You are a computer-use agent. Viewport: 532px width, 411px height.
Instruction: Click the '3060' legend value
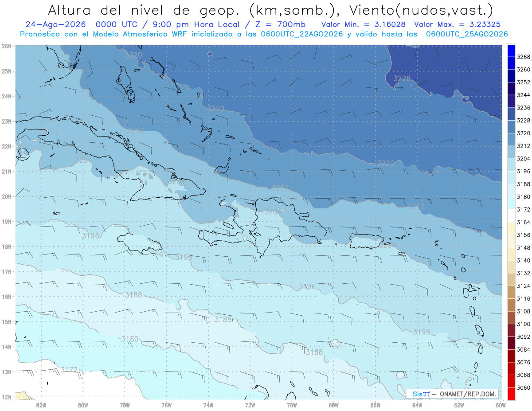point(524,388)
